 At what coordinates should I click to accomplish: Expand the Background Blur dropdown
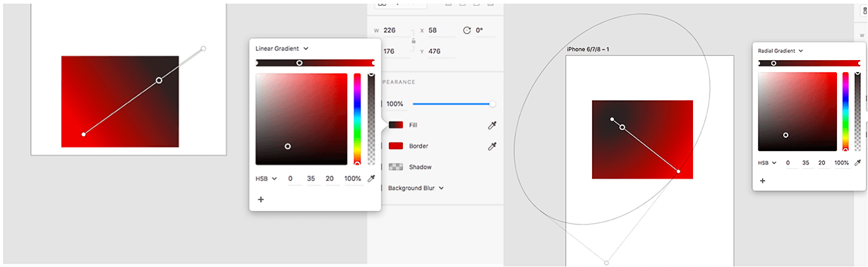pos(416,188)
